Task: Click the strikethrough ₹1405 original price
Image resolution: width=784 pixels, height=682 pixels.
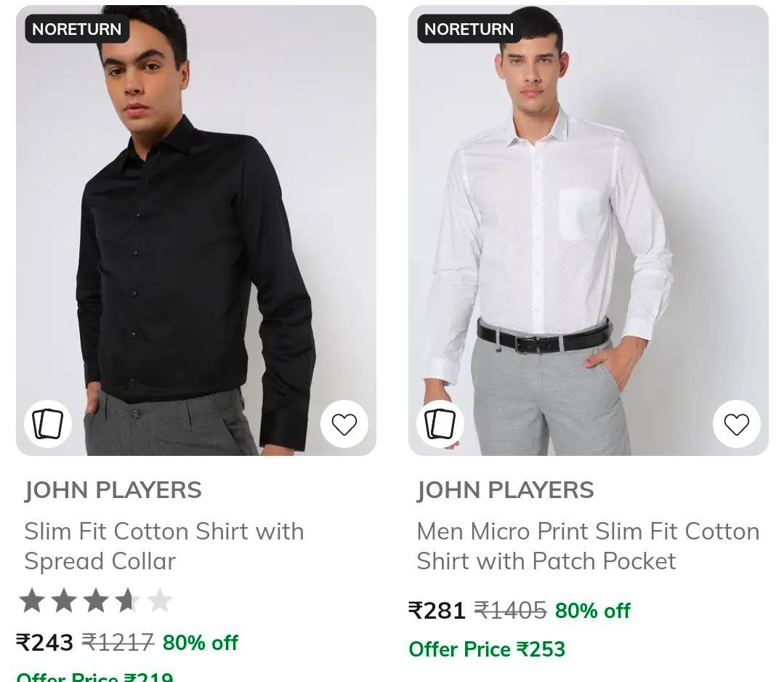Action: [510, 611]
